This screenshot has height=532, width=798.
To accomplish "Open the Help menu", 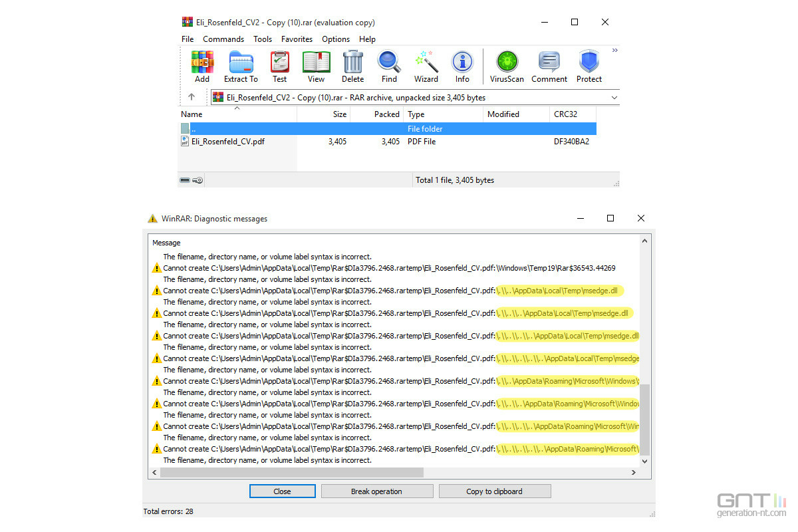I will point(367,39).
